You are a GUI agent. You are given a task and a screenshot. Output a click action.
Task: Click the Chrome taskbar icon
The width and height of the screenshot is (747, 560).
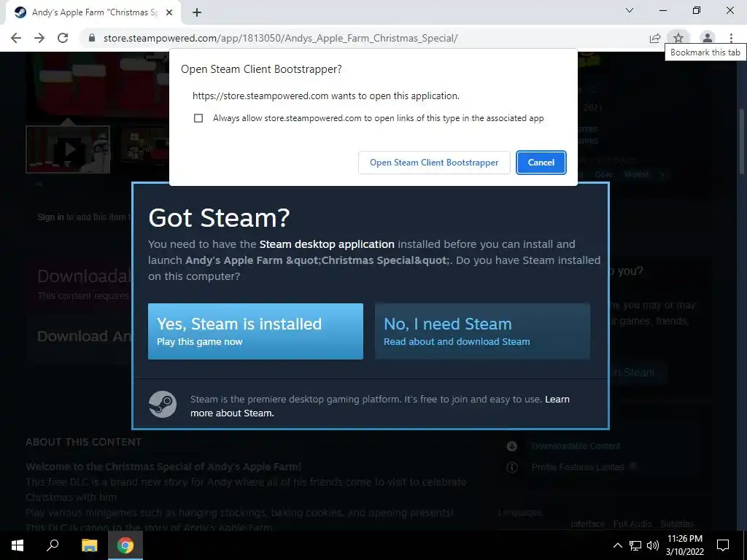pos(125,545)
